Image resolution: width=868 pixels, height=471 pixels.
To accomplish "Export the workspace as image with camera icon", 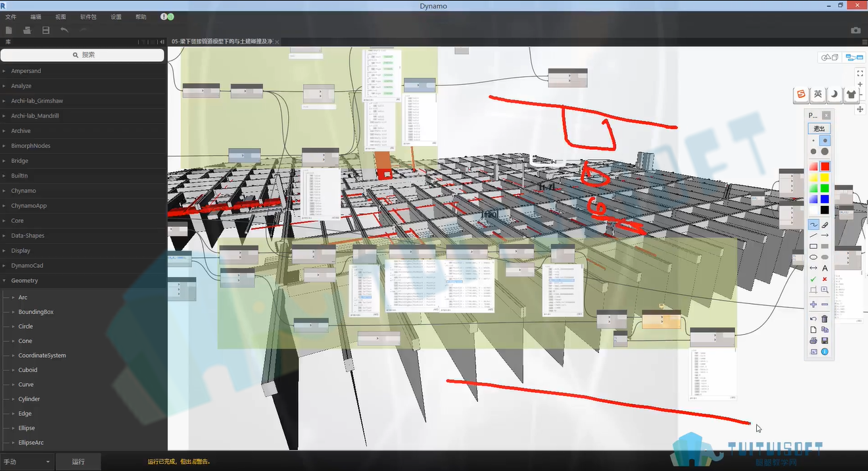I will (x=856, y=30).
